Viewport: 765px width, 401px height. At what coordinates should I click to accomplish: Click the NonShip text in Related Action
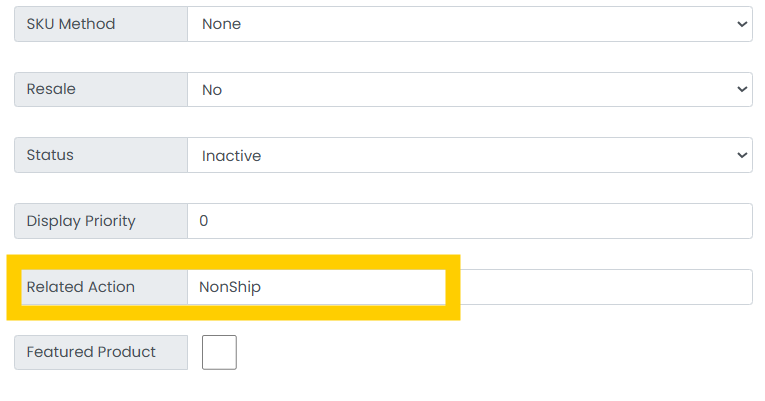point(230,287)
